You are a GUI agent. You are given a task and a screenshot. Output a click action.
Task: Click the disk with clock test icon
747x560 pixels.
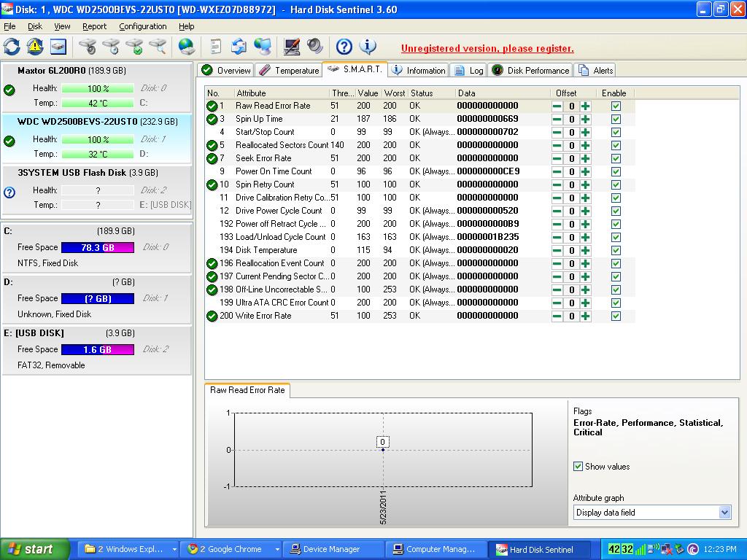[111, 47]
